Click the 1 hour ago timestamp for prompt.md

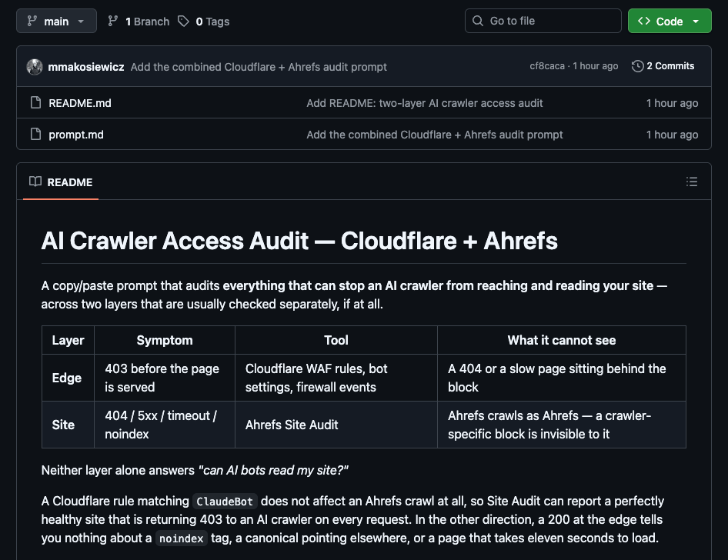[x=672, y=135]
